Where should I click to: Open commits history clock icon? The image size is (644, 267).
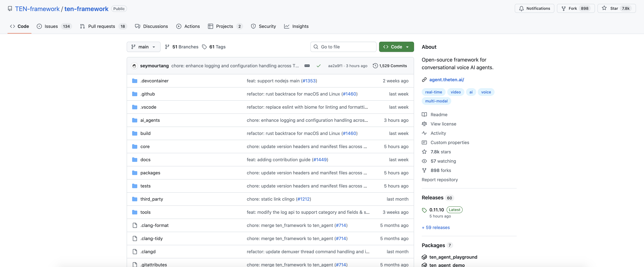(375, 66)
